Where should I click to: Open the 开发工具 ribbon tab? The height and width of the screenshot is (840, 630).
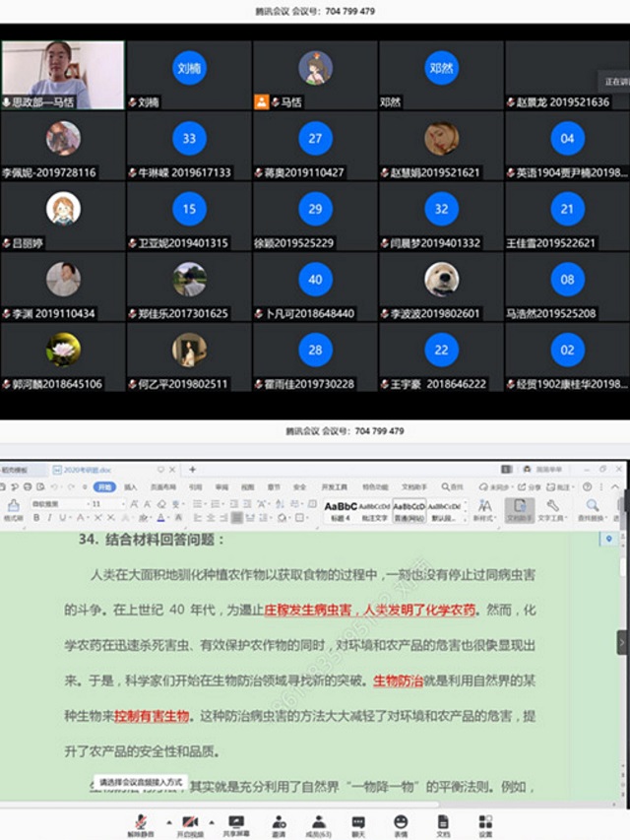335,487
